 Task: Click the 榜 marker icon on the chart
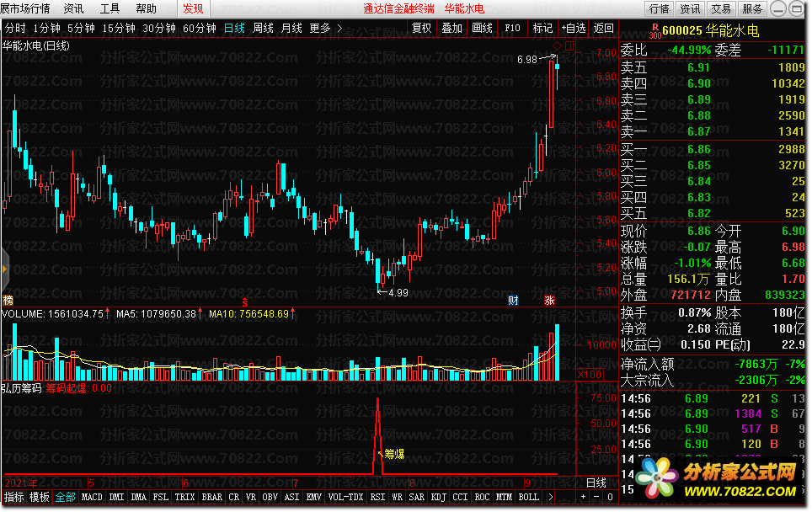coord(8,301)
